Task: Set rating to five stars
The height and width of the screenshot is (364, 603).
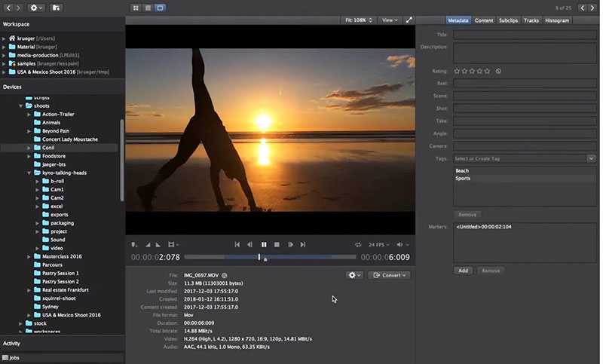Action: (487, 71)
